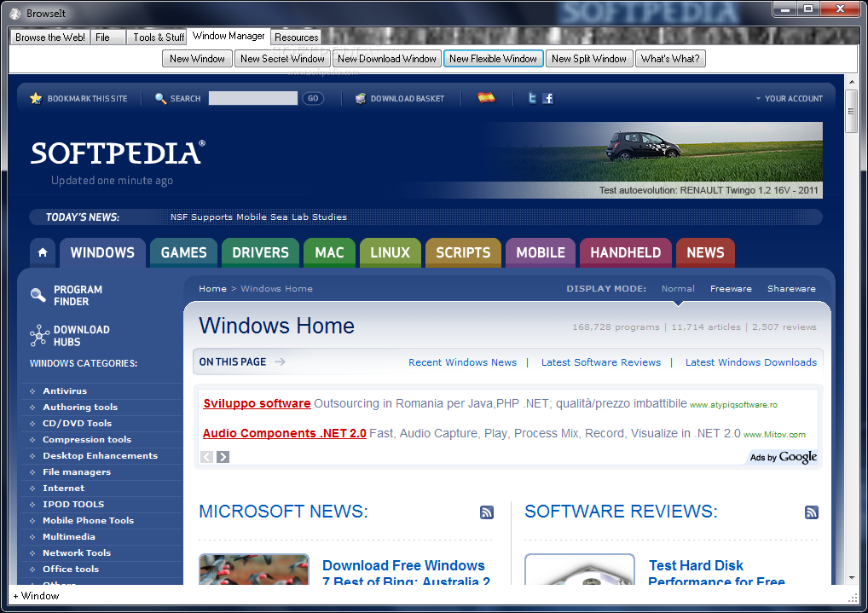The image size is (868, 613).
Task: Open the Facebook icon
Action: (548, 99)
